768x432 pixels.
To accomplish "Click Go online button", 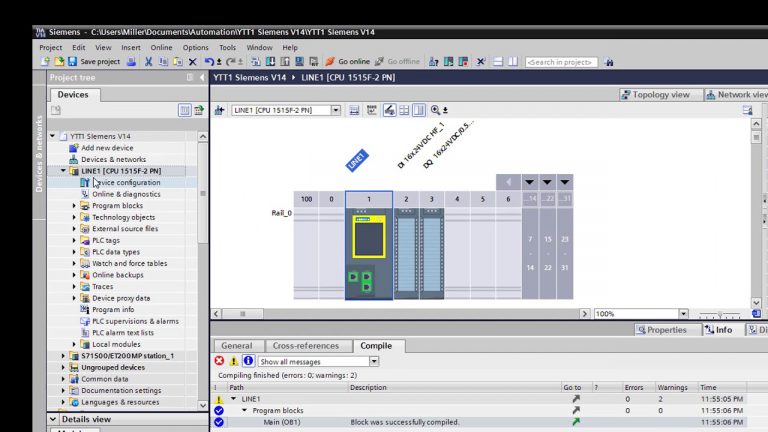I will click(x=348, y=62).
